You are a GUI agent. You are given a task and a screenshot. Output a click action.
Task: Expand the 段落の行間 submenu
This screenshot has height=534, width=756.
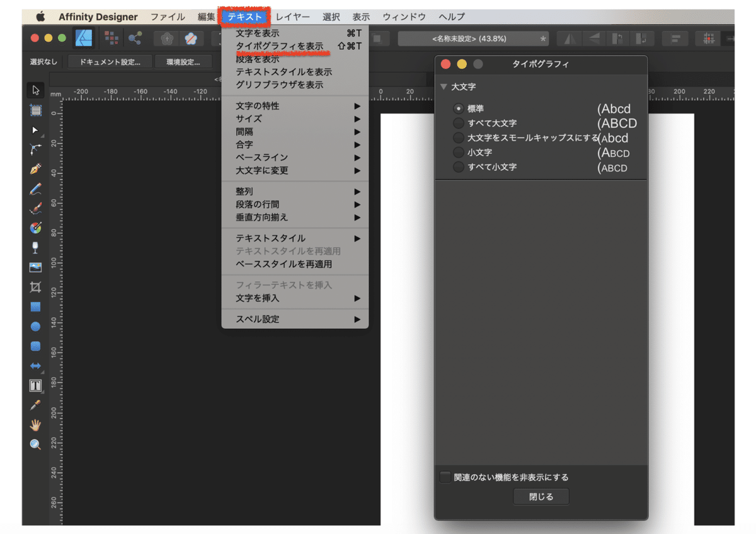[295, 204]
